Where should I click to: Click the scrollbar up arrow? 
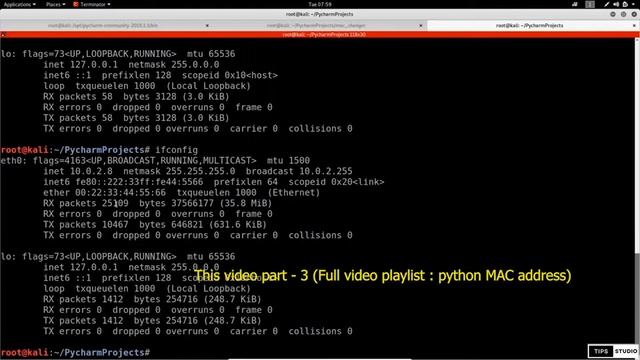point(637,40)
